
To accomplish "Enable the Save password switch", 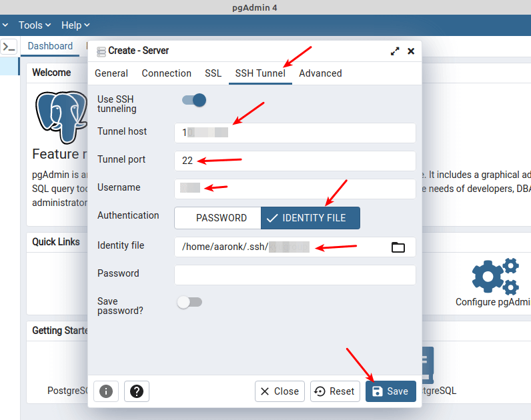I will [x=189, y=302].
